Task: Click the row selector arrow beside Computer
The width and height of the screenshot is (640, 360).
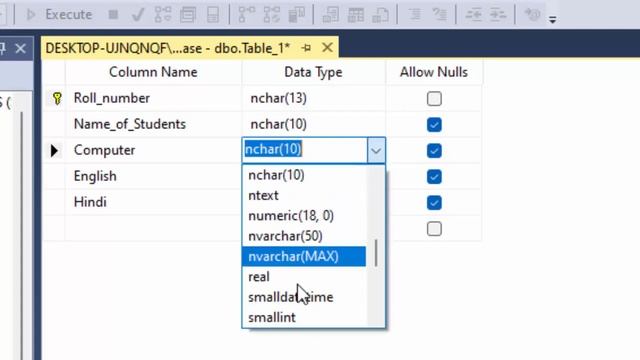Action: point(54,151)
